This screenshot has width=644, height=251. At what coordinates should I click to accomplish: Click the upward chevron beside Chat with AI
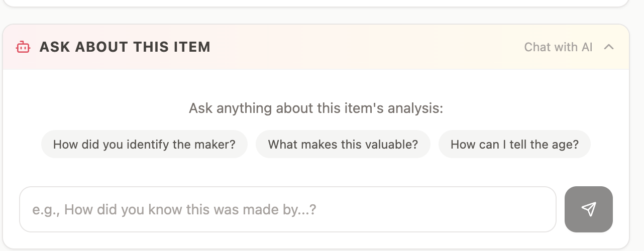609,47
